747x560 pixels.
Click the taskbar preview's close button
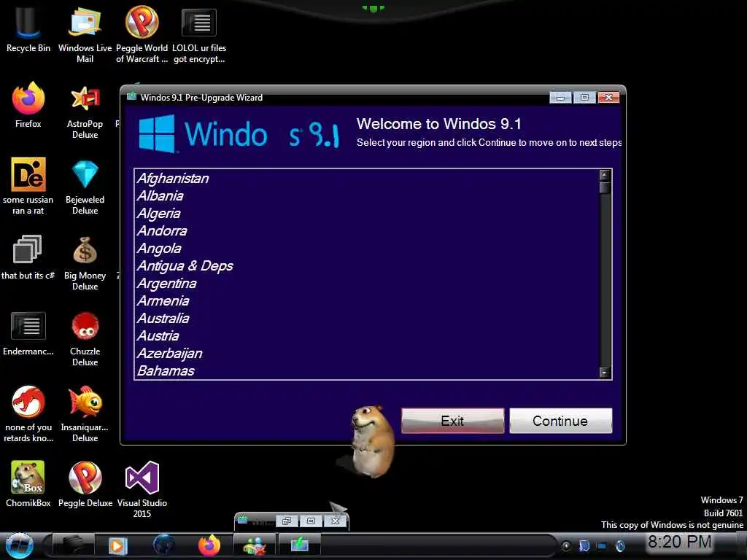point(336,521)
